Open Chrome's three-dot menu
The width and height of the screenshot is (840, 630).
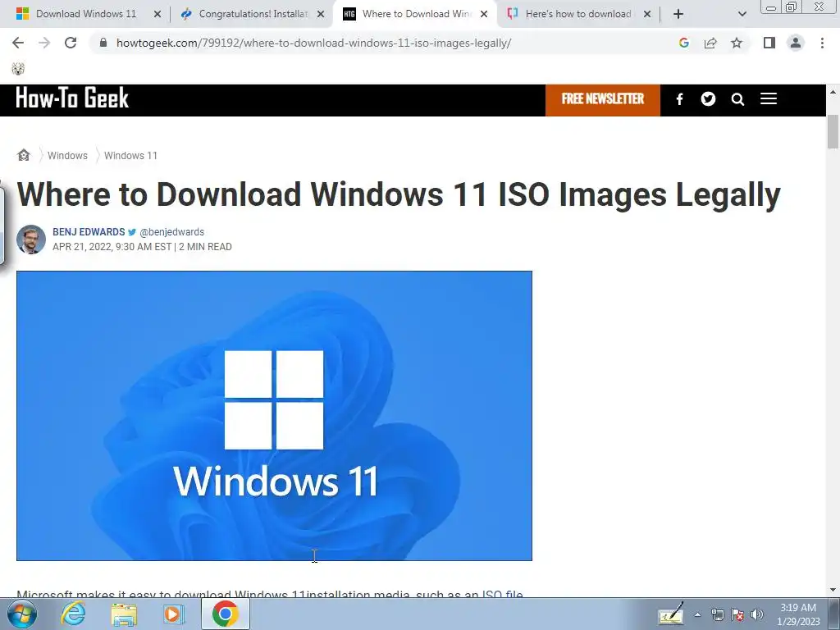[x=822, y=43]
